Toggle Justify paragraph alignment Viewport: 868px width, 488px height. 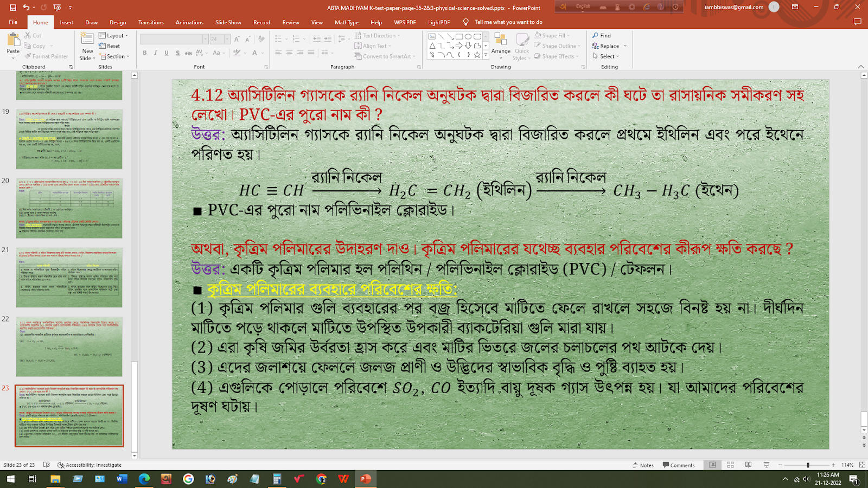[x=311, y=53]
